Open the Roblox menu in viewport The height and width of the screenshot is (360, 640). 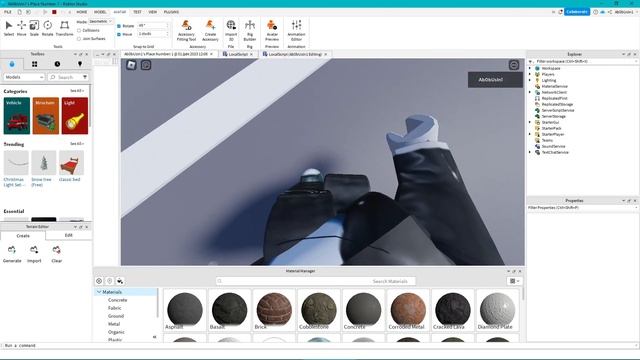131,64
